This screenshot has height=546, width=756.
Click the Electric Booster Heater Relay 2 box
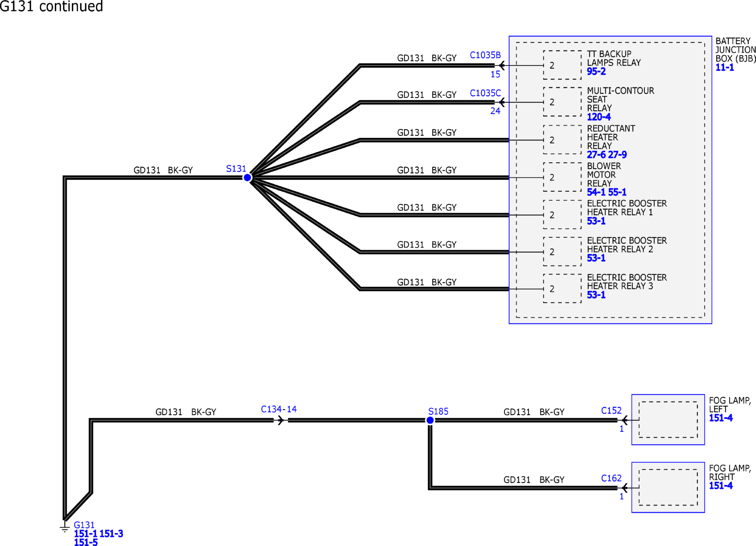pyautogui.click(x=562, y=252)
